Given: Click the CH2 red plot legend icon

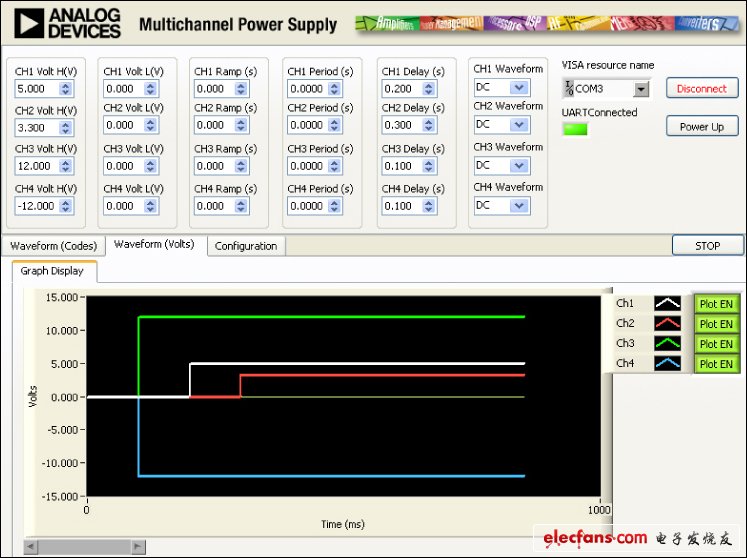Looking at the screenshot, I should click(x=667, y=324).
